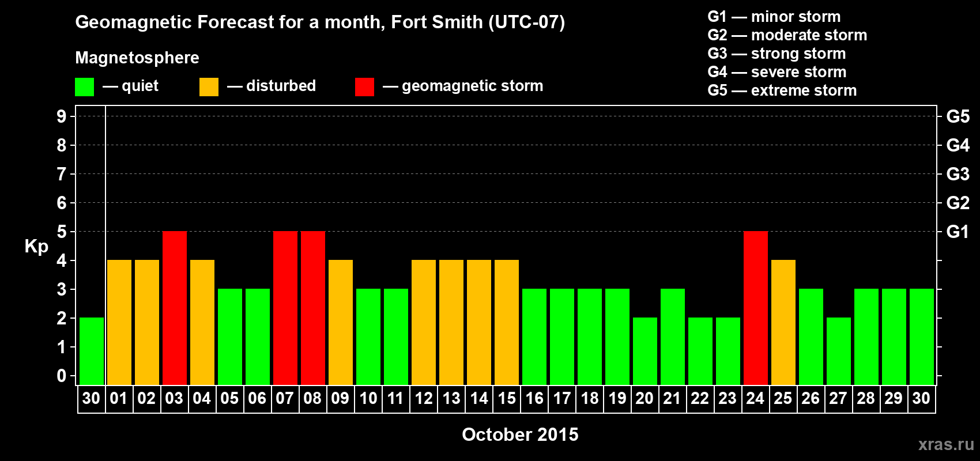The height and width of the screenshot is (461, 980).
Task: Click the date label 12 on the axis
Action: (x=424, y=398)
